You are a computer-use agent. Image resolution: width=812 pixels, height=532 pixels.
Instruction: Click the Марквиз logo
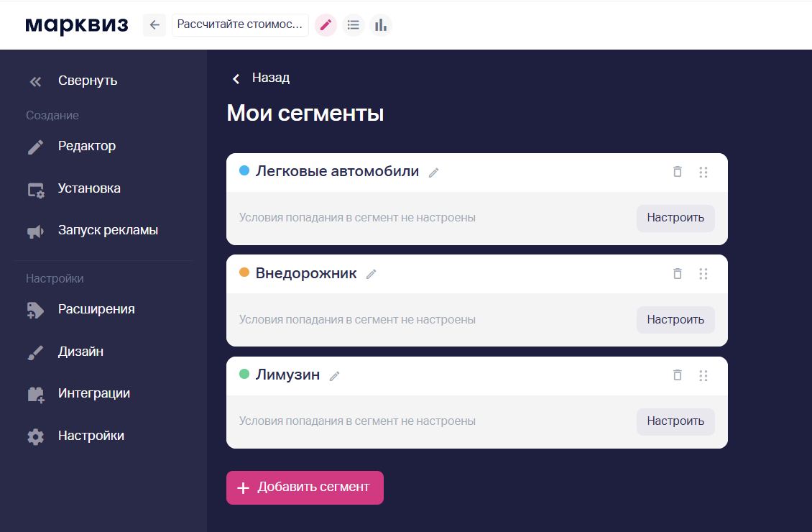pos(77,25)
